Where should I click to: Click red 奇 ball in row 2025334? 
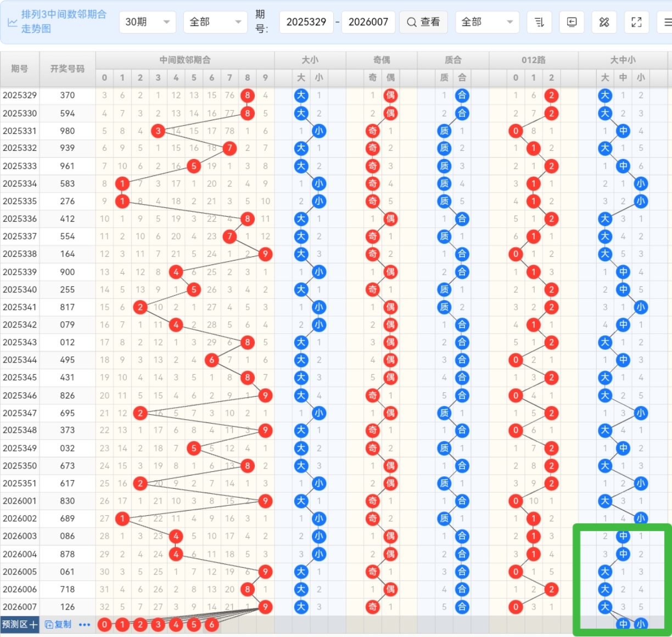click(x=373, y=183)
